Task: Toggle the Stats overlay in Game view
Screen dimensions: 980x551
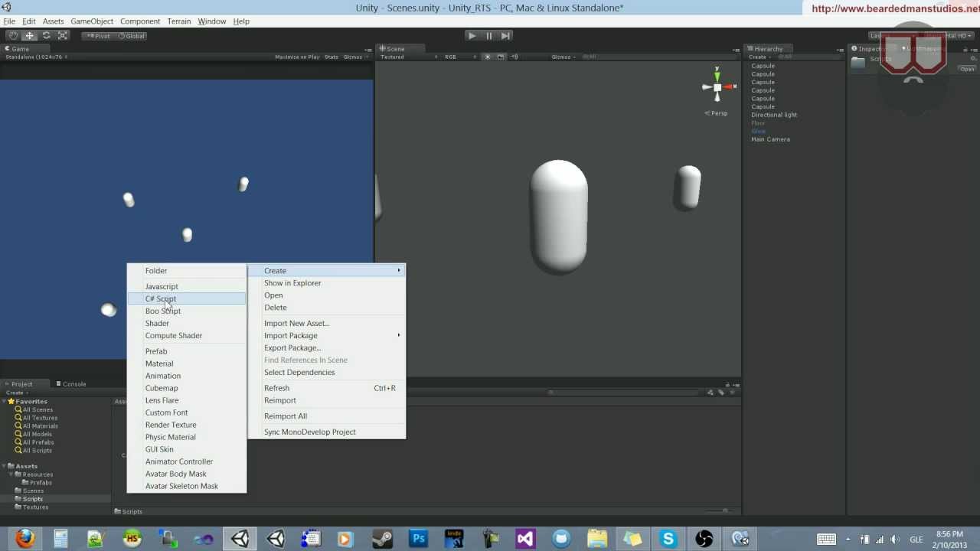Action: tap(332, 57)
